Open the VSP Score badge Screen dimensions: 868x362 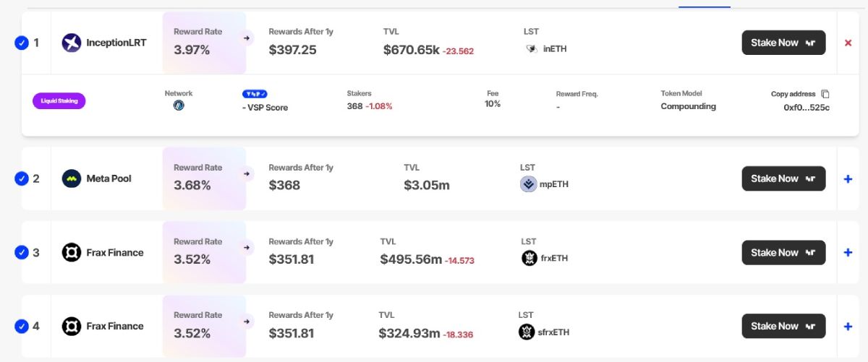[255, 94]
